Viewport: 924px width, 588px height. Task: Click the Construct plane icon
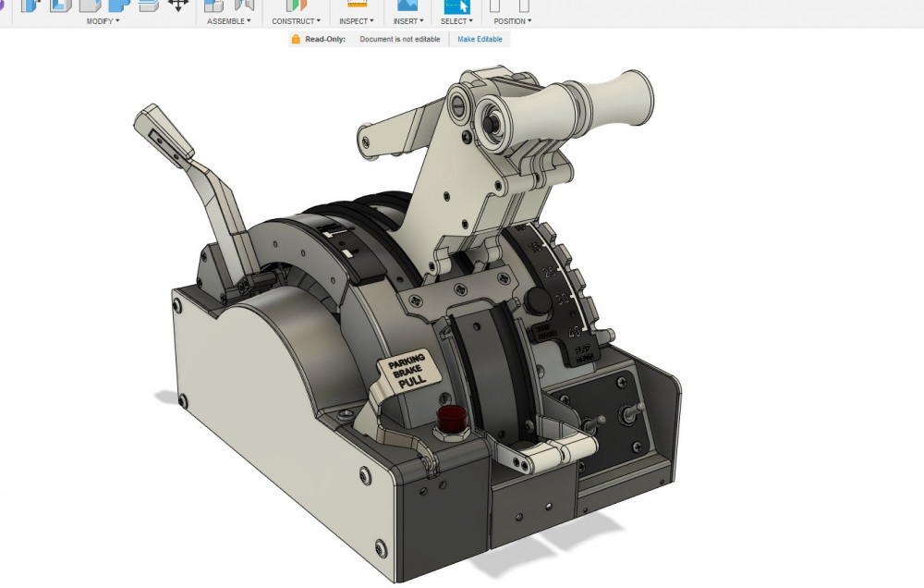pyautogui.click(x=296, y=5)
